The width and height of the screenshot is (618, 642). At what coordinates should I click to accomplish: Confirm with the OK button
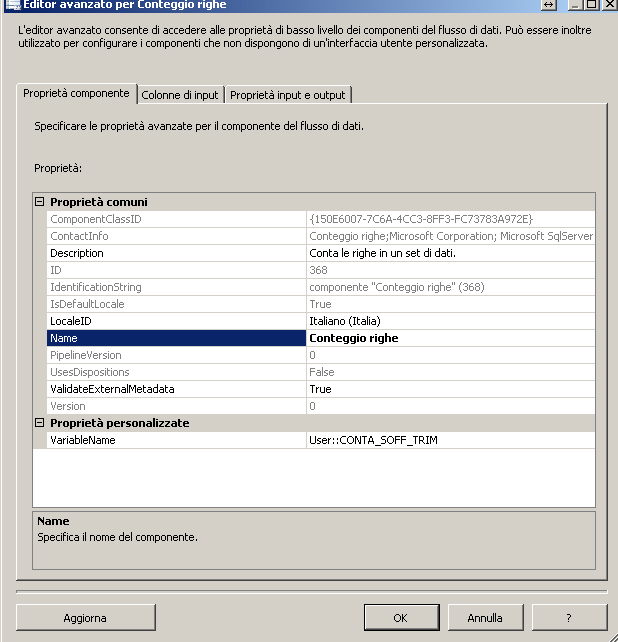(401, 617)
